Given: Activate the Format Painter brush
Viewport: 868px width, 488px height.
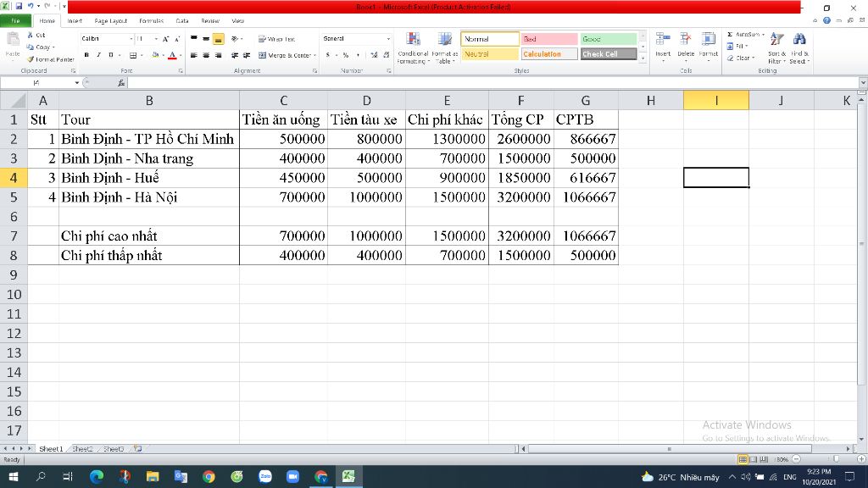Looking at the screenshot, I should [x=31, y=59].
